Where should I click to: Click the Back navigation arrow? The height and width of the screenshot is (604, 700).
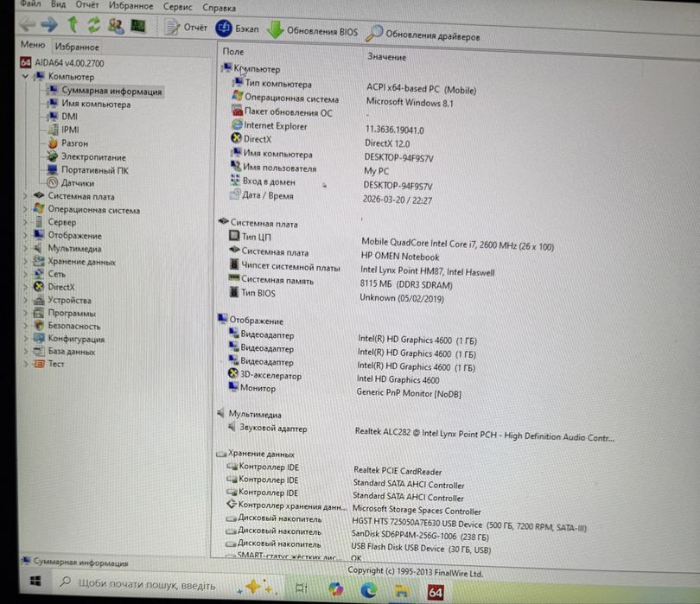pyautogui.click(x=29, y=23)
